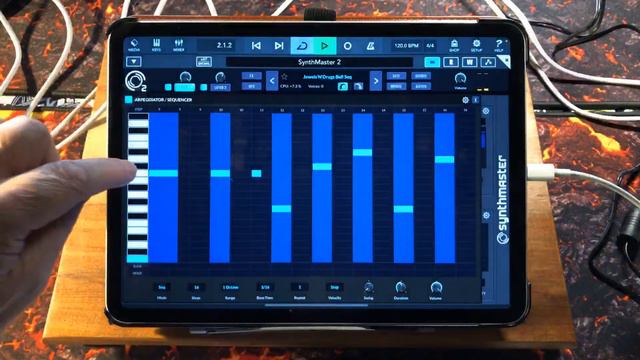
Task: Tap the lower gear icon in right sidebar
Action: (486, 215)
